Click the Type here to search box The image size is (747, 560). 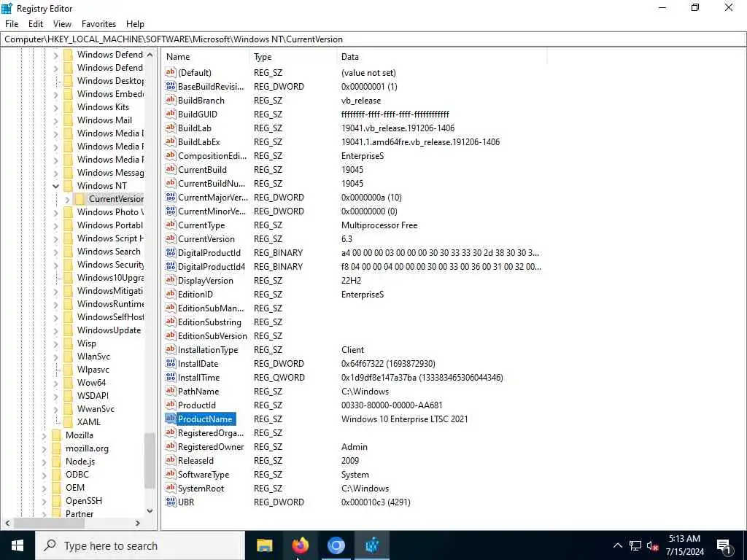[140, 545]
